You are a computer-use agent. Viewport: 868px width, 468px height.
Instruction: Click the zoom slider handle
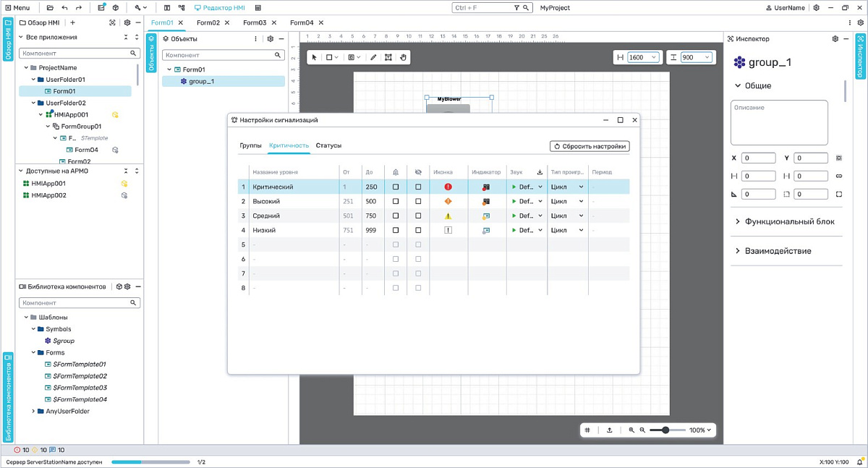coord(665,430)
